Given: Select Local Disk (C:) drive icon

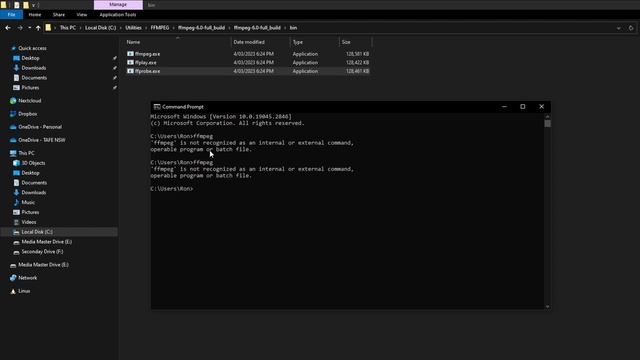Looking at the screenshot, I should [x=16, y=232].
